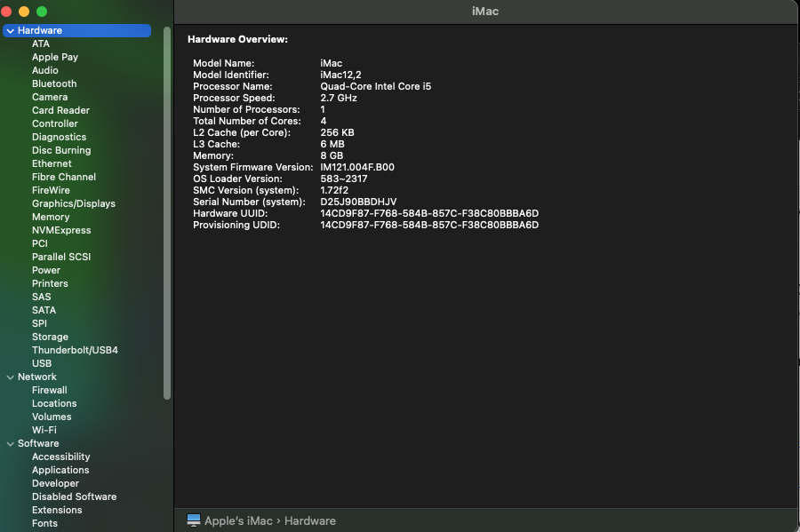Collapse the Software section chevron
Viewport: 800px width, 532px height.
(x=10, y=444)
